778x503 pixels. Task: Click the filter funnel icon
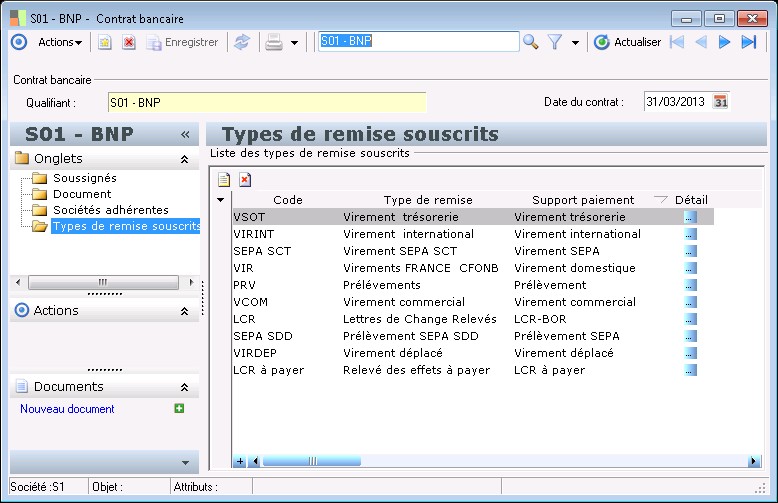[x=555, y=42]
